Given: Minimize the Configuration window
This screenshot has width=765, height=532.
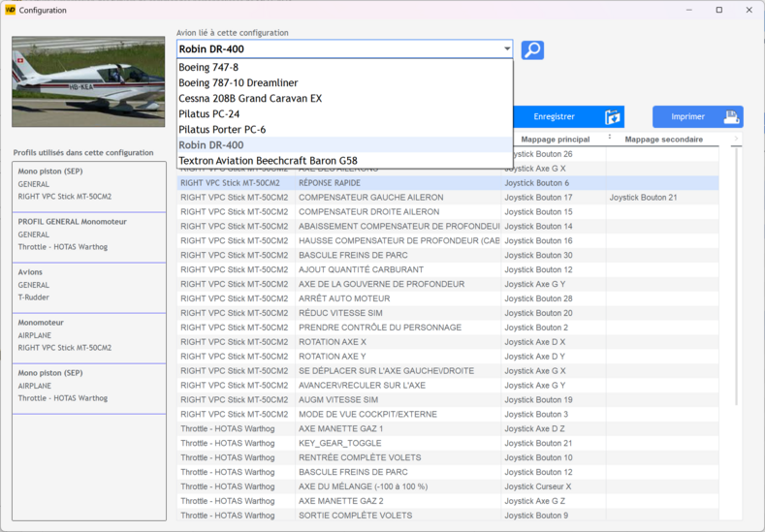Looking at the screenshot, I should click(689, 10).
